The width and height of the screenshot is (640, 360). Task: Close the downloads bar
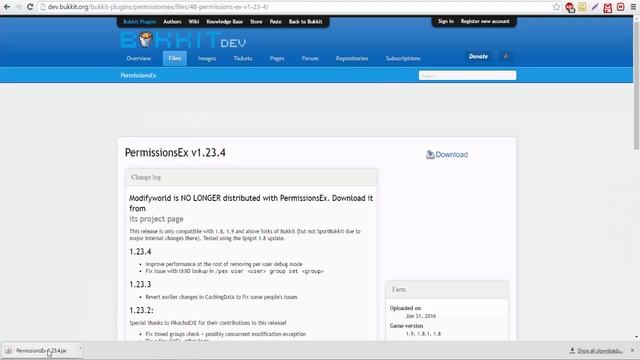[632, 350]
